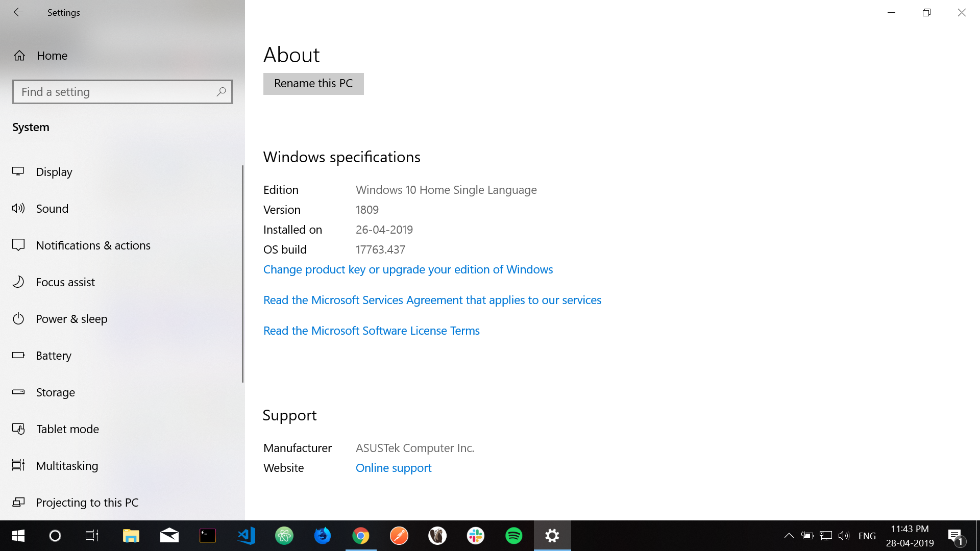The width and height of the screenshot is (980, 551).
Task: Switch to Google Chrome in the taskbar
Action: 361,536
